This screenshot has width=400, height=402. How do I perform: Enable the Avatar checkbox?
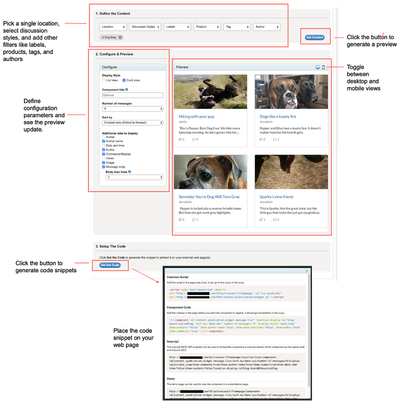[x=103, y=137]
